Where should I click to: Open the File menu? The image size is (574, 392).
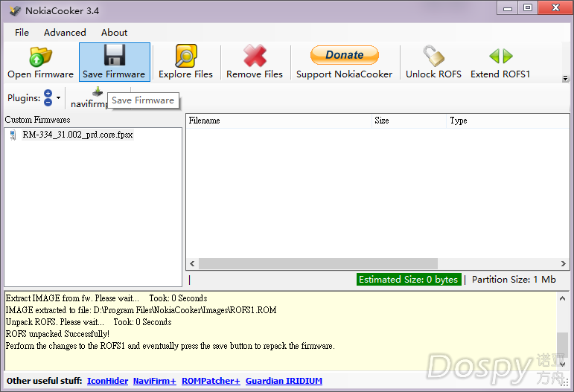click(x=22, y=33)
